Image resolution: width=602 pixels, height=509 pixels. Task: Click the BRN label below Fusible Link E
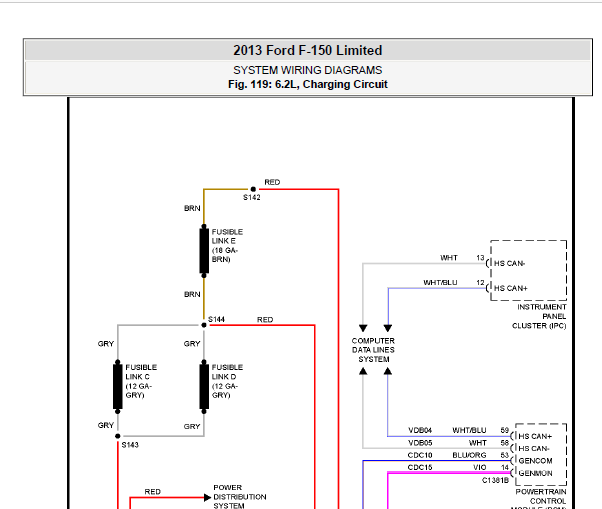pyautogui.click(x=192, y=294)
